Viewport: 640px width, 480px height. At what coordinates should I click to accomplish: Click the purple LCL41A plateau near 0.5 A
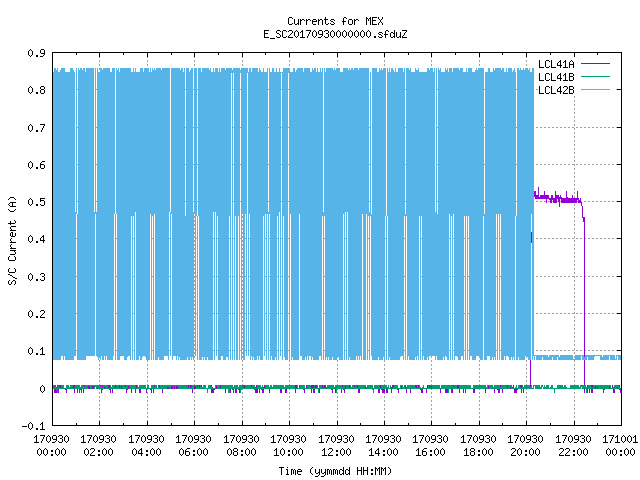tap(558, 199)
